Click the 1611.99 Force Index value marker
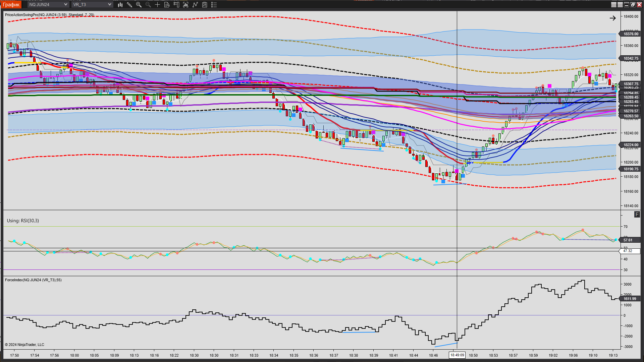This screenshot has width=644, height=362. pyautogui.click(x=630, y=299)
